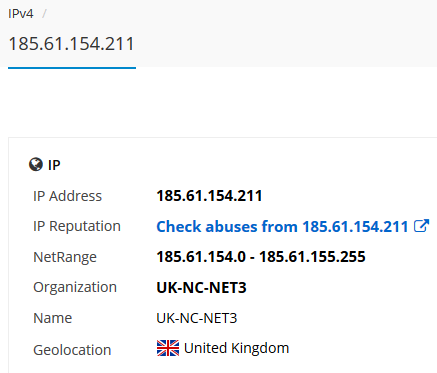Screen dimensions: 437x373
Task: Click the Name field label
Action: [53, 318]
